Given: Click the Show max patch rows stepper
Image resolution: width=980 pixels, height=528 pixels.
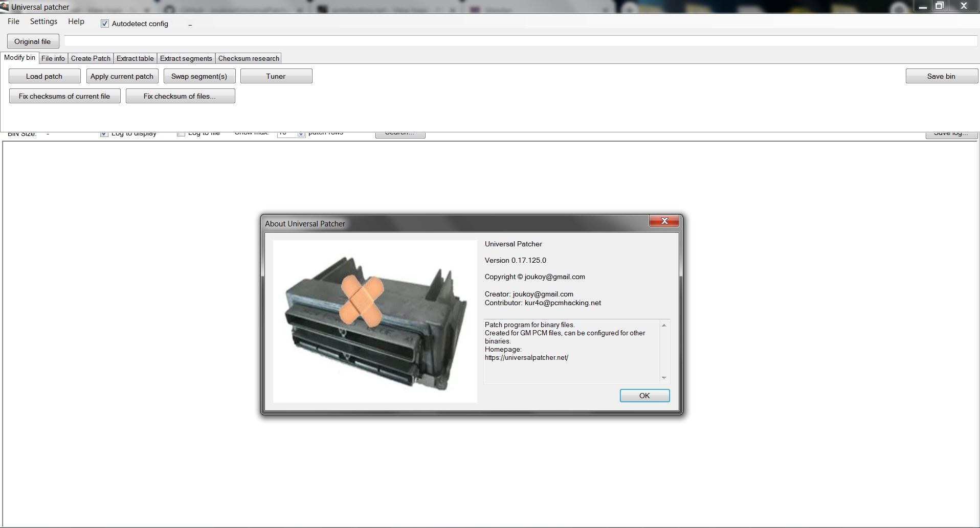Looking at the screenshot, I should pos(301,134).
